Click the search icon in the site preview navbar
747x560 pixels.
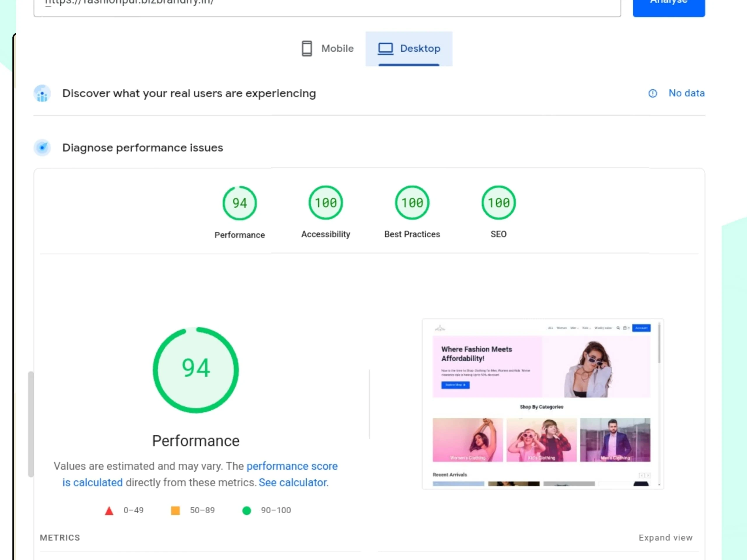click(x=618, y=328)
